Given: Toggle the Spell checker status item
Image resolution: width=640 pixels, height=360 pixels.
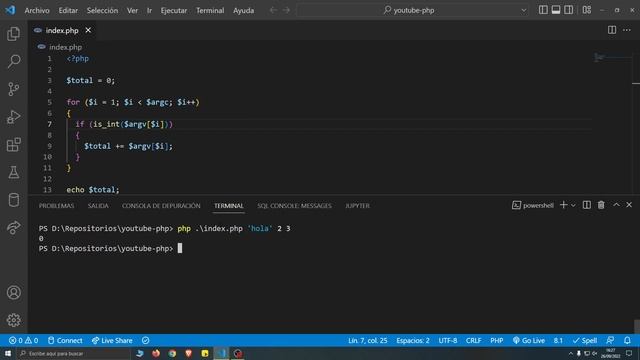Looking at the screenshot, I should click(585, 340).
